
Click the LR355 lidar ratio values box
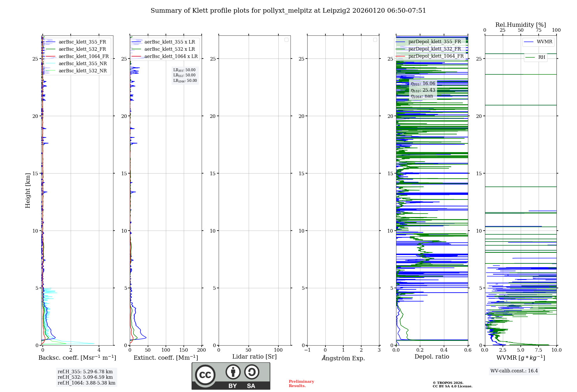click(185, 75)
